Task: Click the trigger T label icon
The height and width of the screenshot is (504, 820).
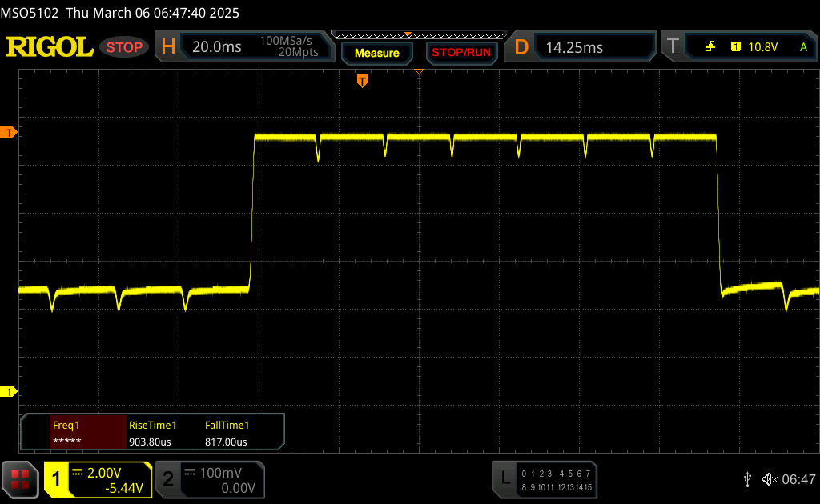Action: (673, 47)
